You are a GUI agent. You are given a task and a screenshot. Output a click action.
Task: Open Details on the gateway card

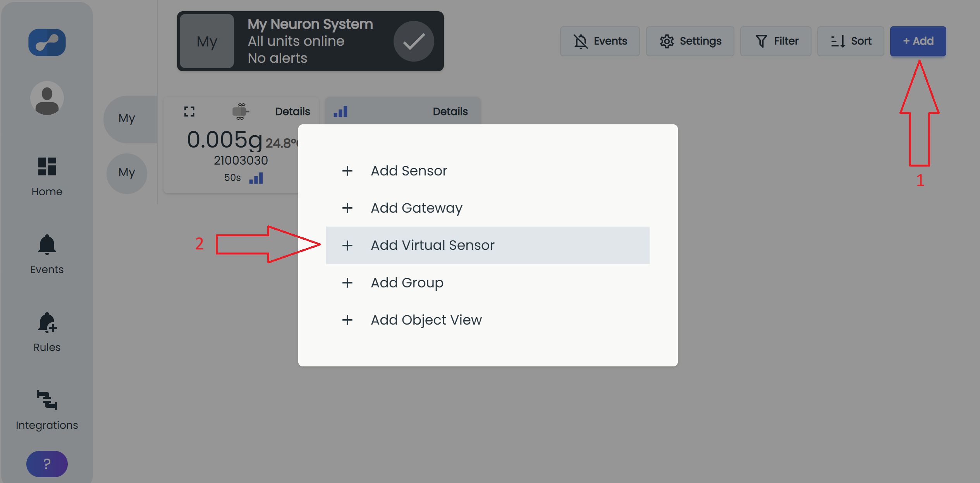point(450,112)
